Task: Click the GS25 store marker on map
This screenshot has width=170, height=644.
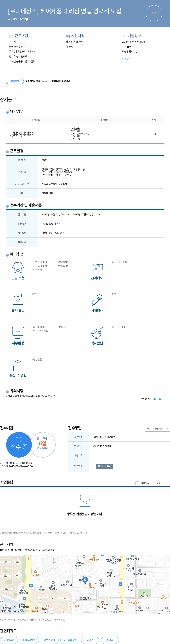Action: (163, 596)
